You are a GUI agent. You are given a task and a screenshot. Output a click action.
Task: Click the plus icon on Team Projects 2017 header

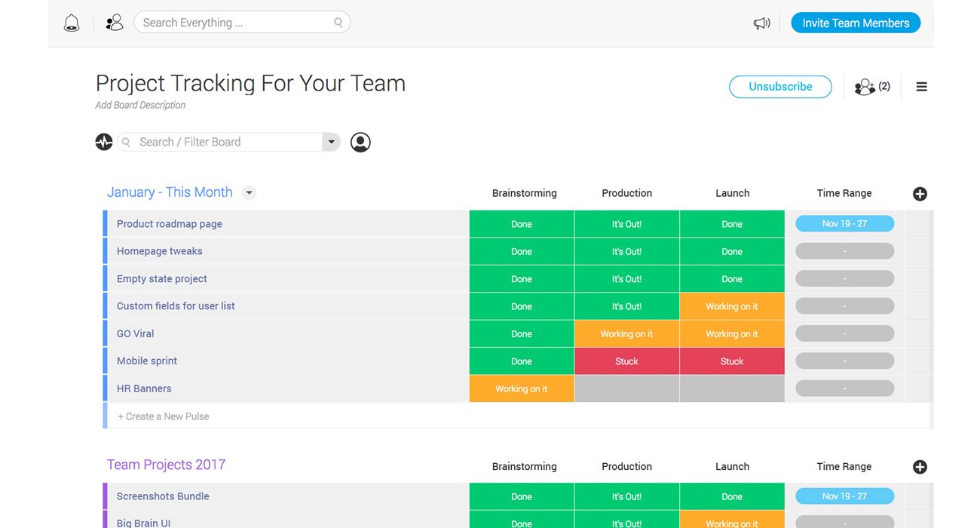pyautogui.click(x=920, y=467)
